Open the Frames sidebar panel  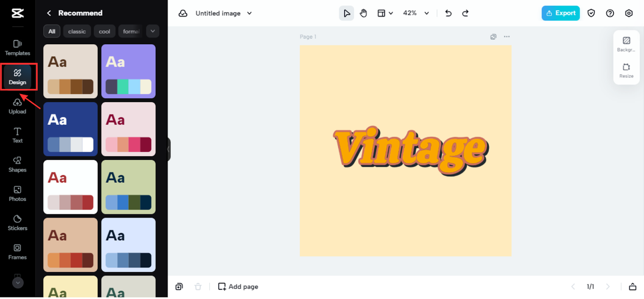17,252
